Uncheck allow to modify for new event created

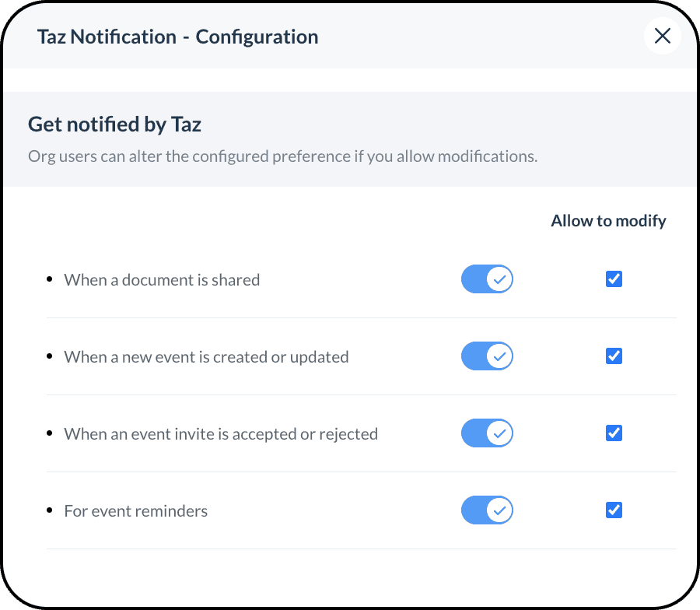pos(614,356)
